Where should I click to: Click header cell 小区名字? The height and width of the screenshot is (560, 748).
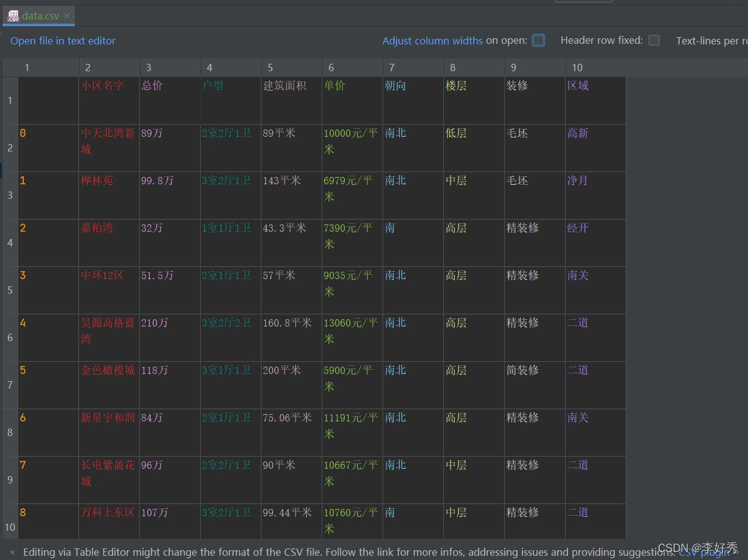click(109, 100)
